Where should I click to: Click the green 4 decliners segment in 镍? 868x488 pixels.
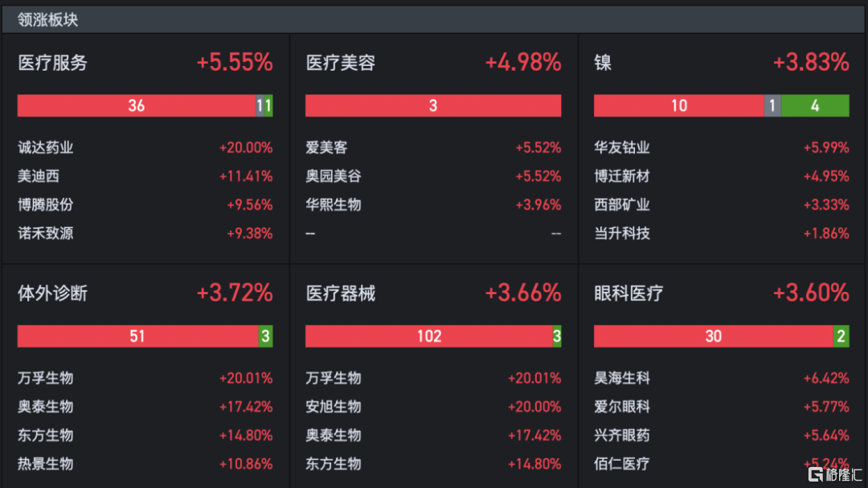coord(815,105)
